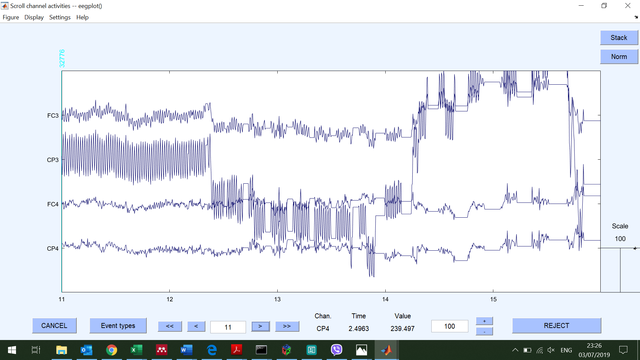Open Task View in the taskbar
Image resolution: width=640 pixels, height=360 pixels.
tap(36, 350)
